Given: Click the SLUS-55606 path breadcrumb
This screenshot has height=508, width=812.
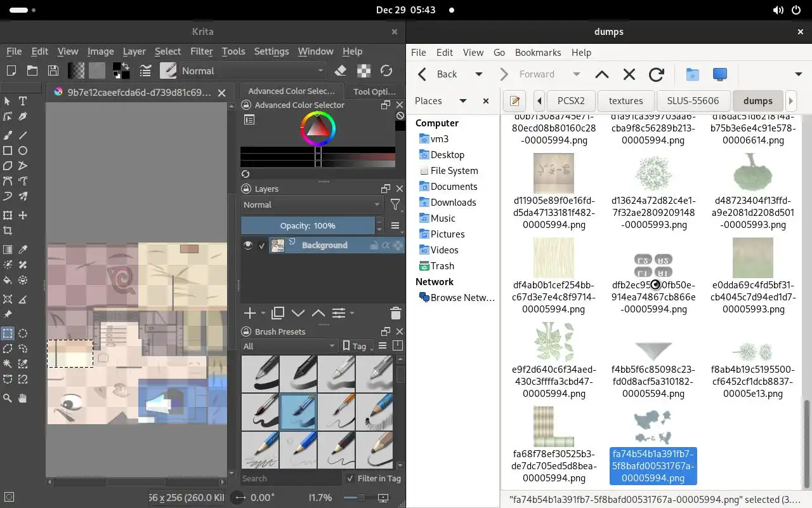Looking at the screenshot, I should click(x=693, y=101).
